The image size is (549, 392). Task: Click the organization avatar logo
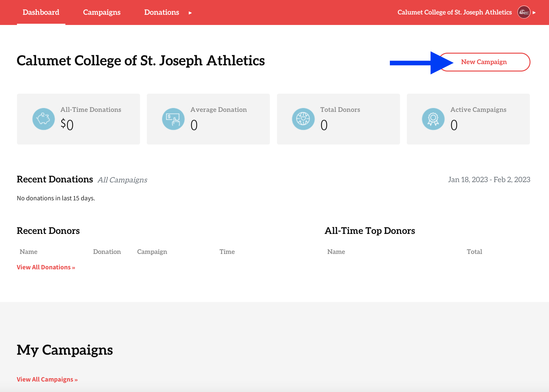coord(524,12)
